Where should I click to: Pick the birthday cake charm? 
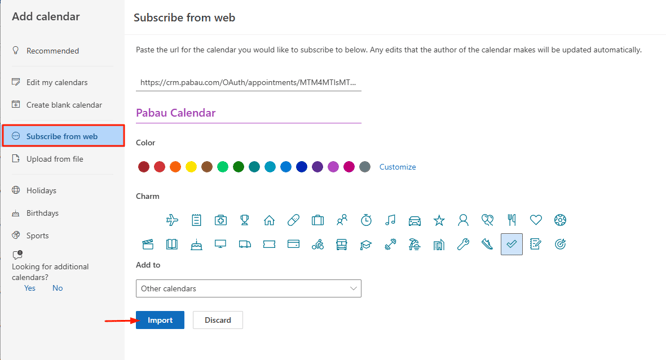[x=196, y=244]
